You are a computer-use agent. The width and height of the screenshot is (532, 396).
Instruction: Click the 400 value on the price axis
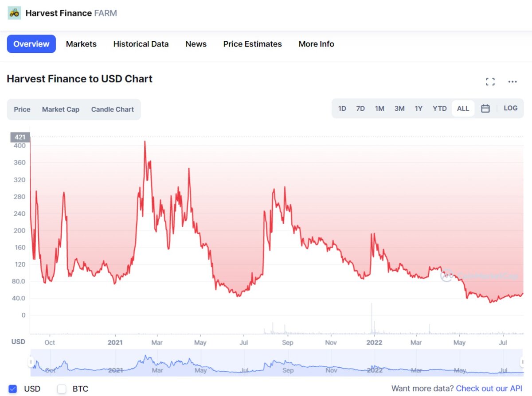coord(20,146)
